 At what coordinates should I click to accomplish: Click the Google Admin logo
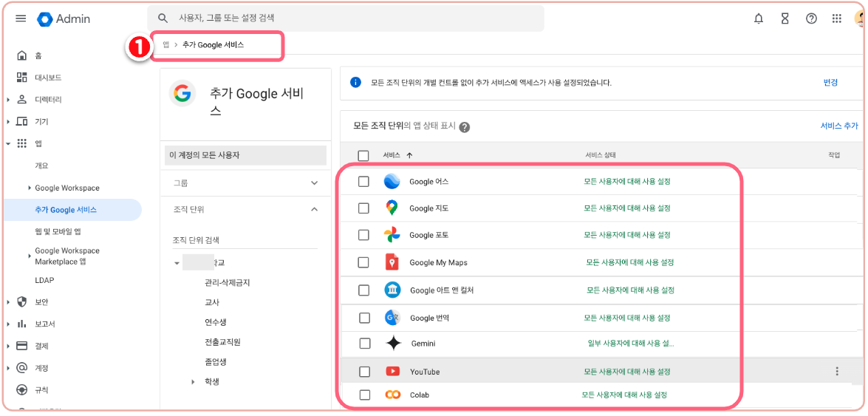64,18
